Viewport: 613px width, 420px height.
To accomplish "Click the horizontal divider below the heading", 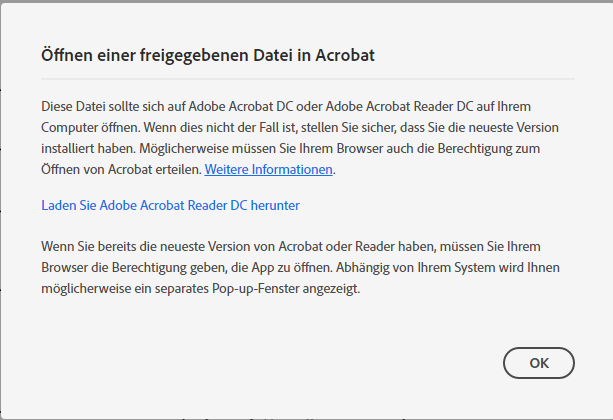I will pos(307,78).
